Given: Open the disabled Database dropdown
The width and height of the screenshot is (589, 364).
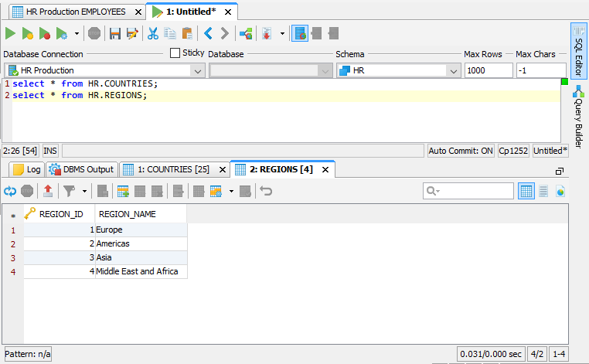Looking at the screenshot, I should point(325,71).
